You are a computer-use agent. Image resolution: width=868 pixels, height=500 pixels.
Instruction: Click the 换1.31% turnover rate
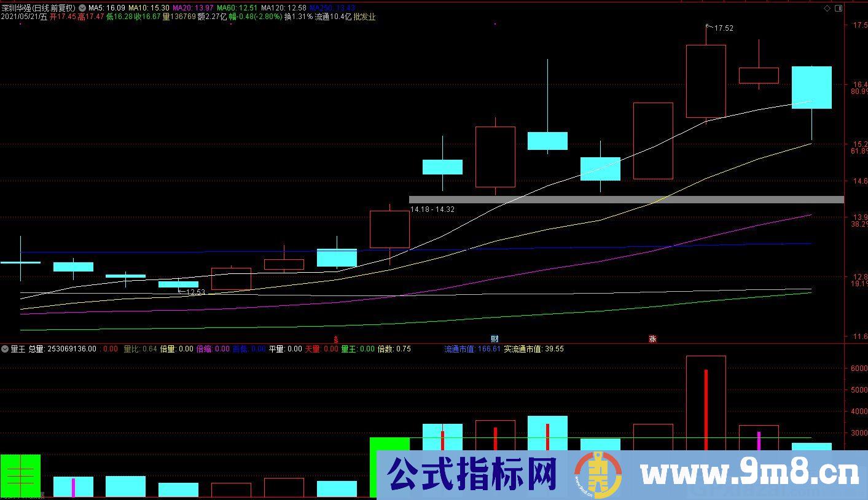[x=299, y=17]
